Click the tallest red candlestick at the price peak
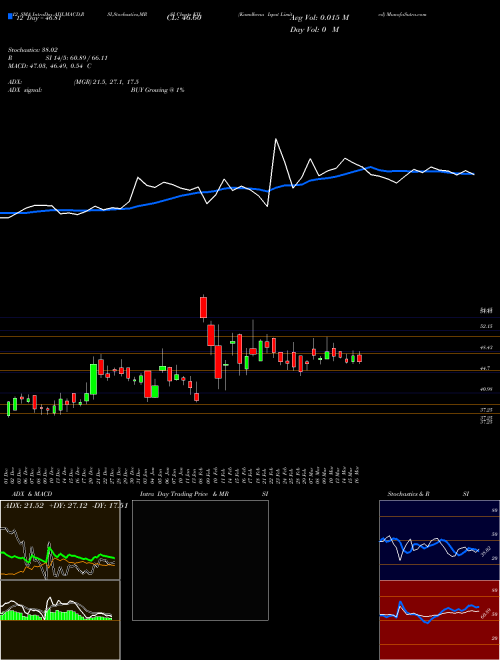500x660 pixels. point(204,307)
